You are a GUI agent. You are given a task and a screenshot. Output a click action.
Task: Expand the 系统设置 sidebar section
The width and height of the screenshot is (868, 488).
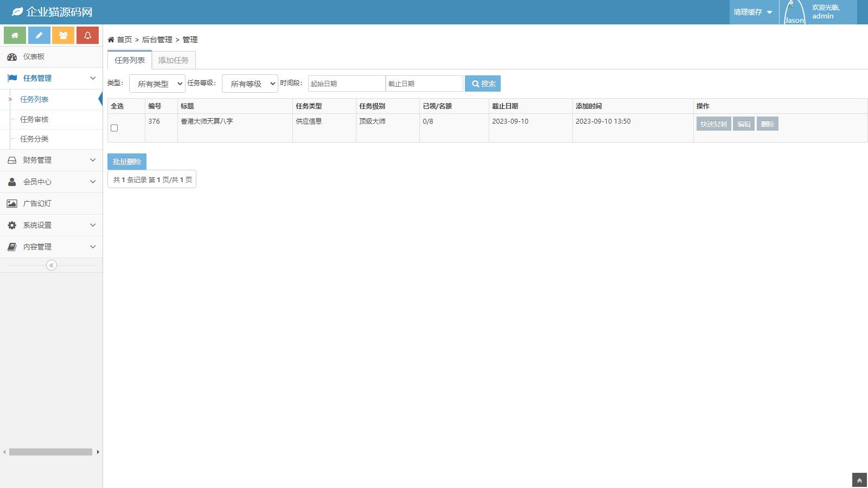[x=51, y=225]
